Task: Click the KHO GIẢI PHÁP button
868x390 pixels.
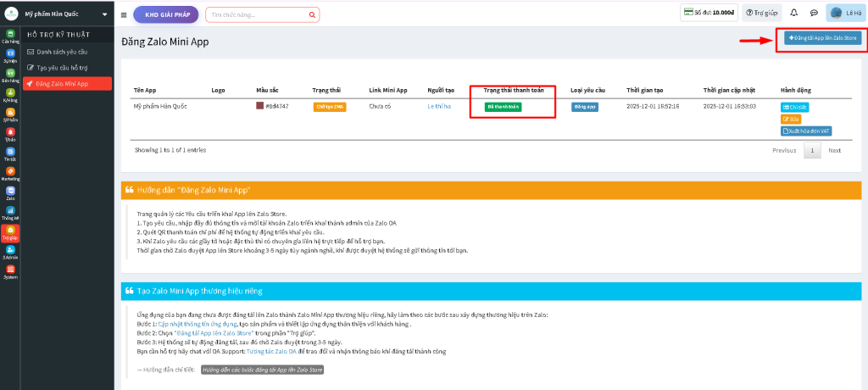Action: (166, 15)
